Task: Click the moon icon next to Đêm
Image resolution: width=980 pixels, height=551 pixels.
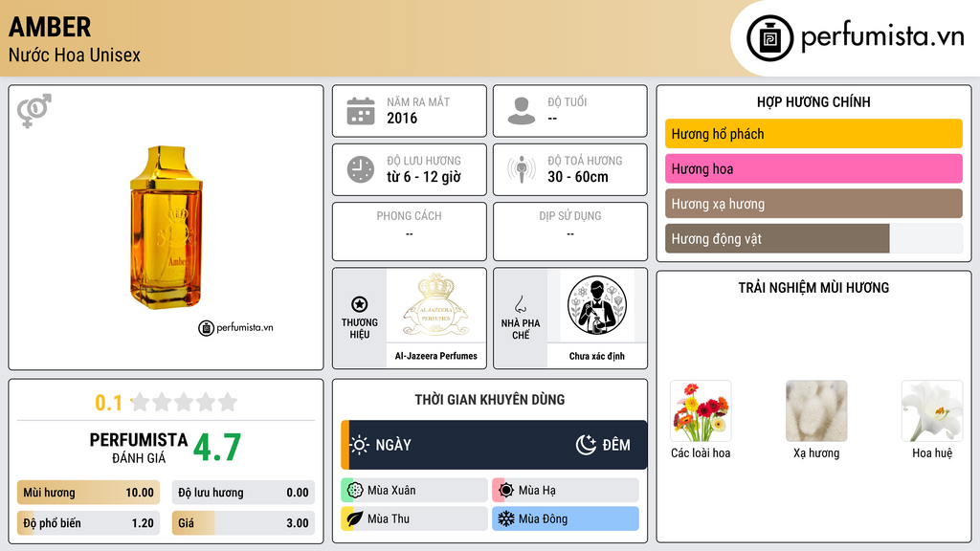Action: 586,445
